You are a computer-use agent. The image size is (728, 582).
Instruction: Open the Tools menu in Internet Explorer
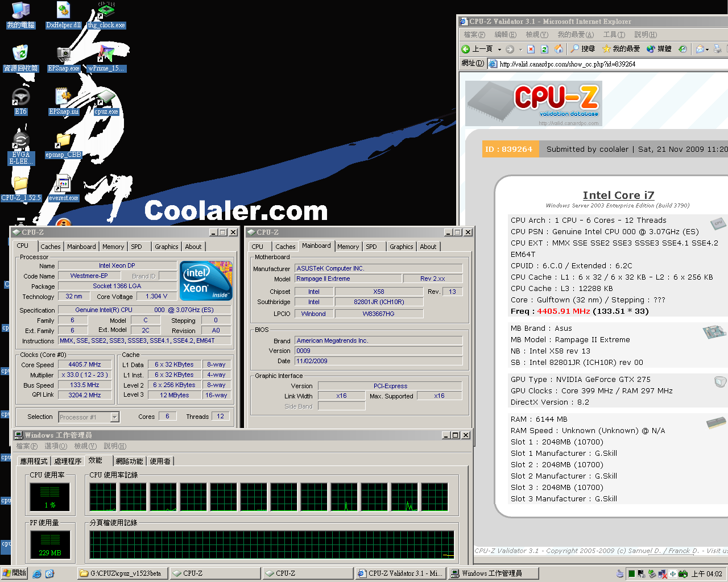tap(614, 35)
